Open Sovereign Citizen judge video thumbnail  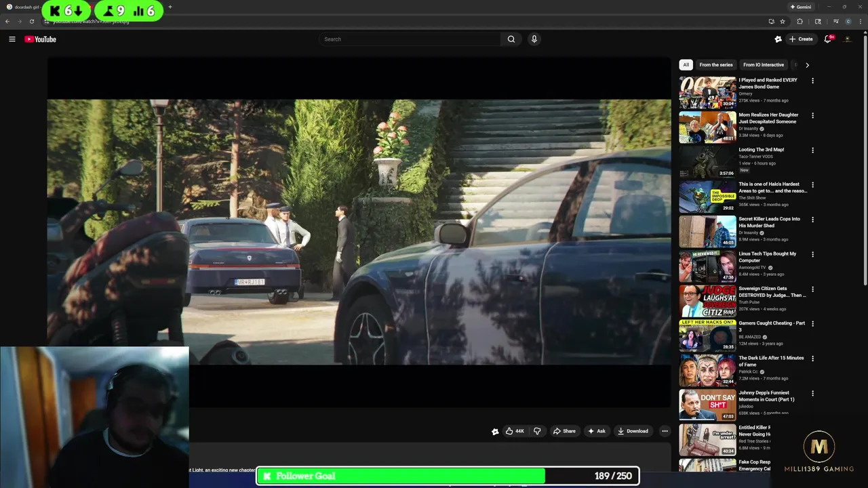point(707,301)
